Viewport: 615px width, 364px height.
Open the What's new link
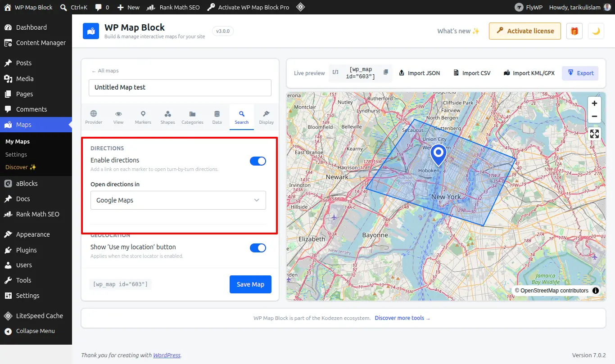click(x=458, y=31)
